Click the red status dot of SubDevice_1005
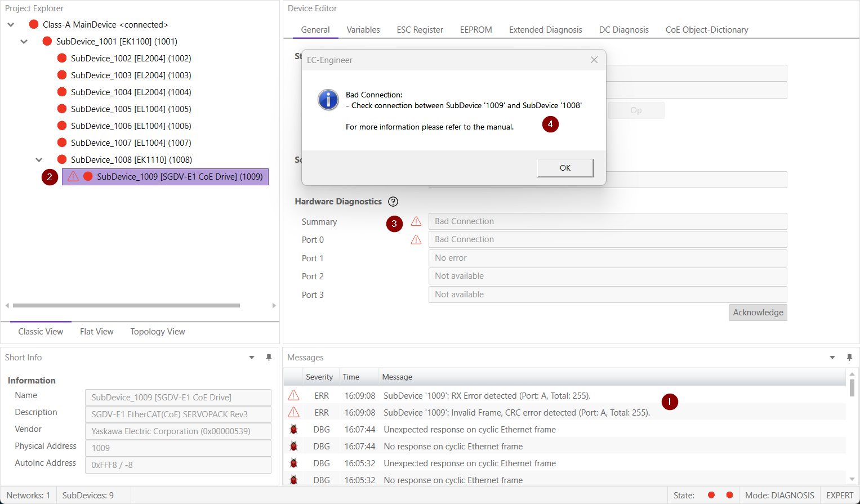860x504 pixels. coord(62,109)
